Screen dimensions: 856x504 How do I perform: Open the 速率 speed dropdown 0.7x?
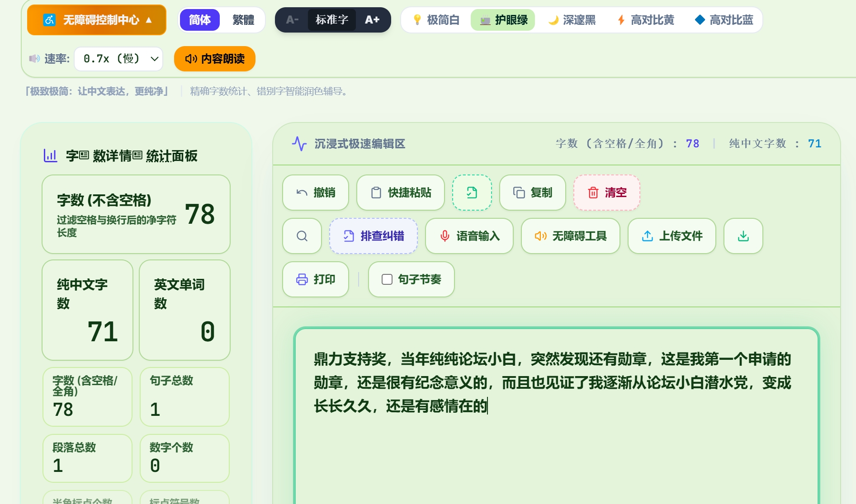pos(118,59)
